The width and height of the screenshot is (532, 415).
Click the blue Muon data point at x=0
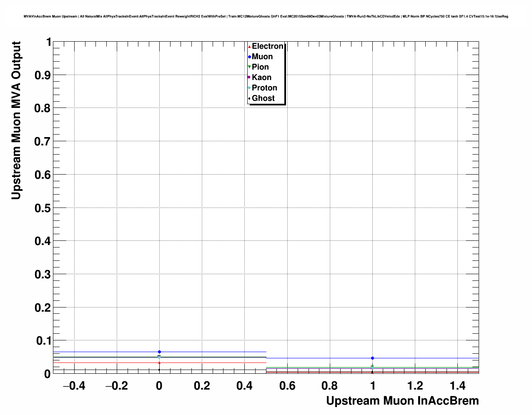click(159, 352)
